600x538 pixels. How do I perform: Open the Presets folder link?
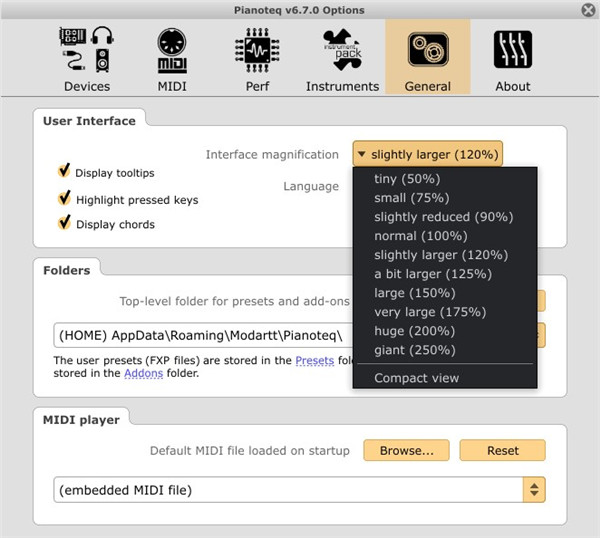coord(314,361)
